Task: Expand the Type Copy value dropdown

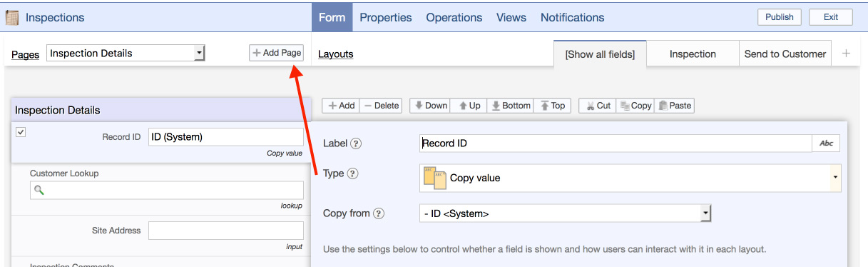Action: [x=630, y=178]
